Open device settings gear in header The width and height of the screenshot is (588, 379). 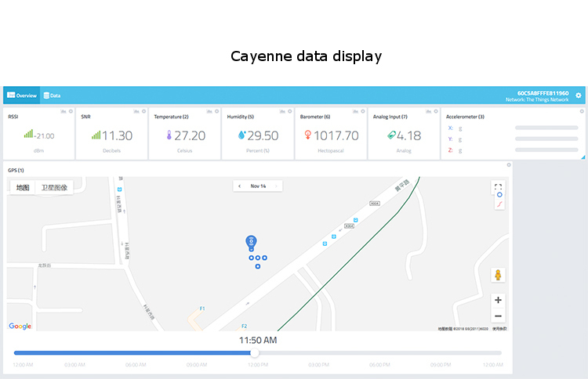click(579, 96)
